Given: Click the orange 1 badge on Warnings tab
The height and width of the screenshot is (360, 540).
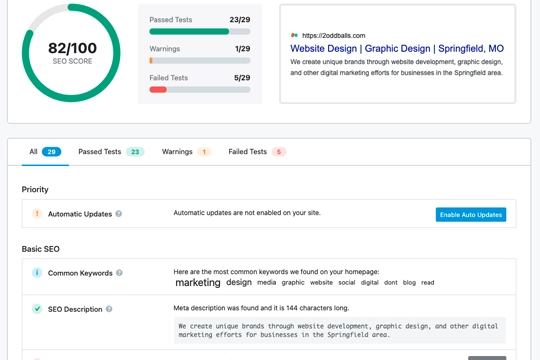Looking at the screenshot, I should pos(204,152).
